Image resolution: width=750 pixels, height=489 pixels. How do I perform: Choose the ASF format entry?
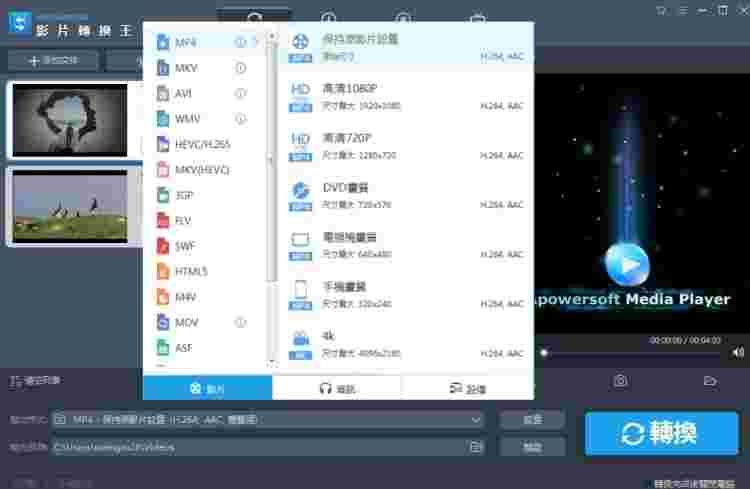click(207, 348)
